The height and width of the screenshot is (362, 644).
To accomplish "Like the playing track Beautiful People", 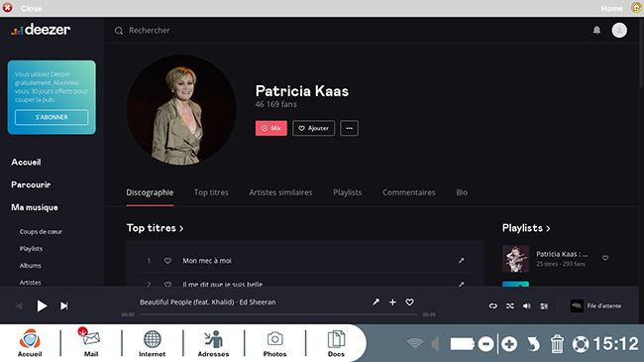I will pos(409,302).
